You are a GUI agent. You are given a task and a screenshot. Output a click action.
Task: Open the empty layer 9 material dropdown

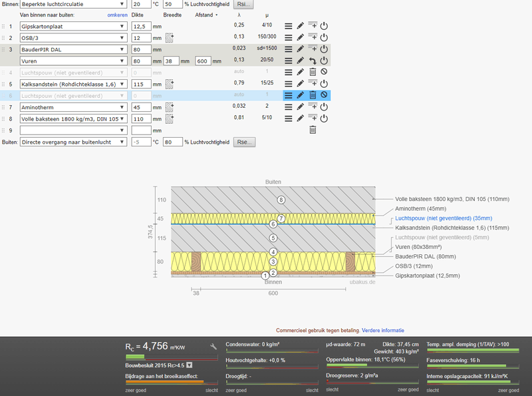coord(74,130)
